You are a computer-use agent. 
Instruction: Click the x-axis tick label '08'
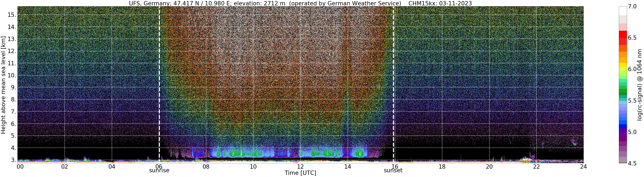click(206, 166)
